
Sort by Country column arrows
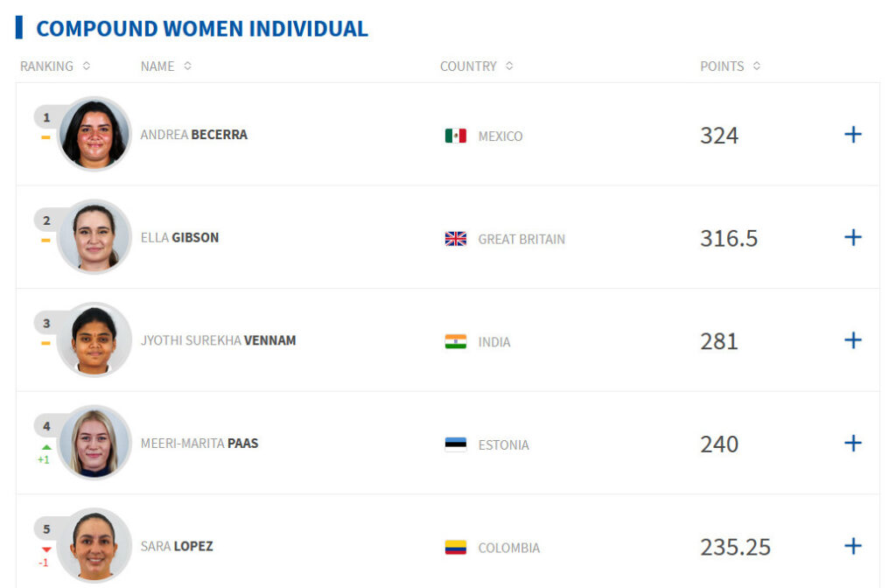pos(509,66)
